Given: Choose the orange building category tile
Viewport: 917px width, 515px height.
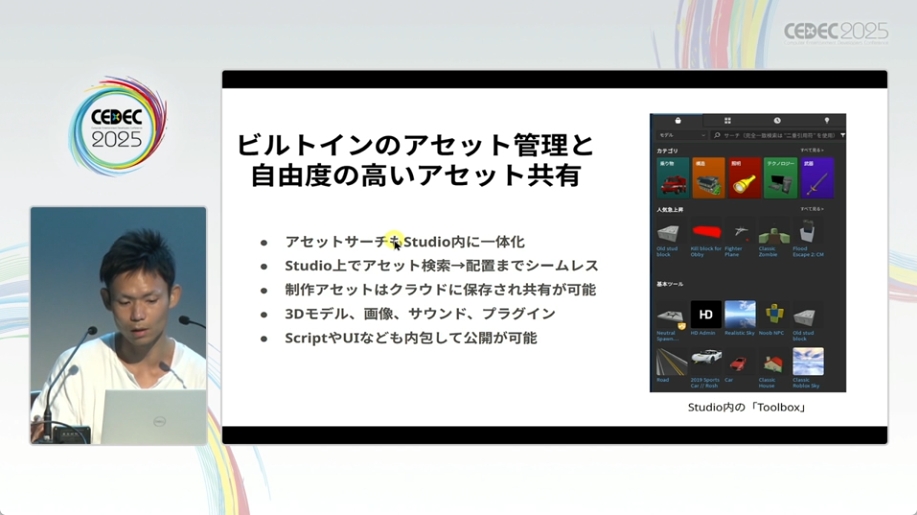Looking at the screenshot, I should coord(708,178).
